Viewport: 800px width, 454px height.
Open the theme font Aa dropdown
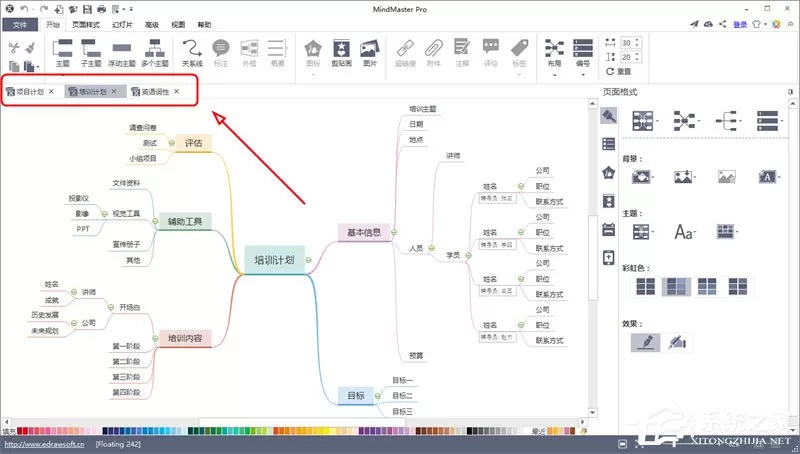click(685, 232)
